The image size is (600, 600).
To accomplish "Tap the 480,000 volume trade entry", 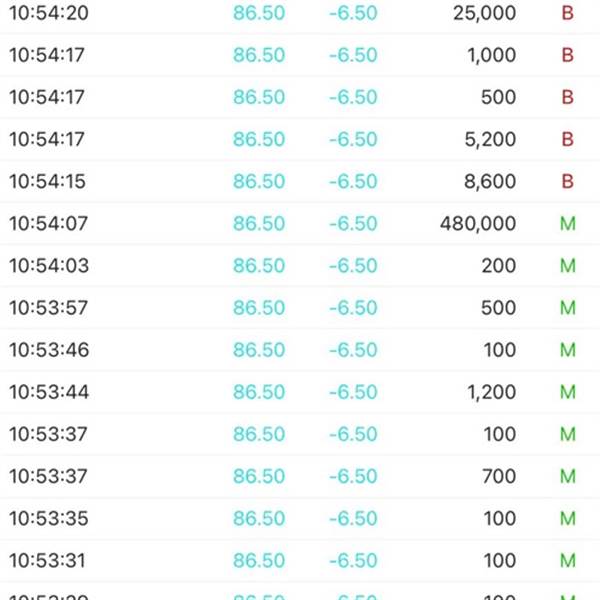I will (300, 224).
